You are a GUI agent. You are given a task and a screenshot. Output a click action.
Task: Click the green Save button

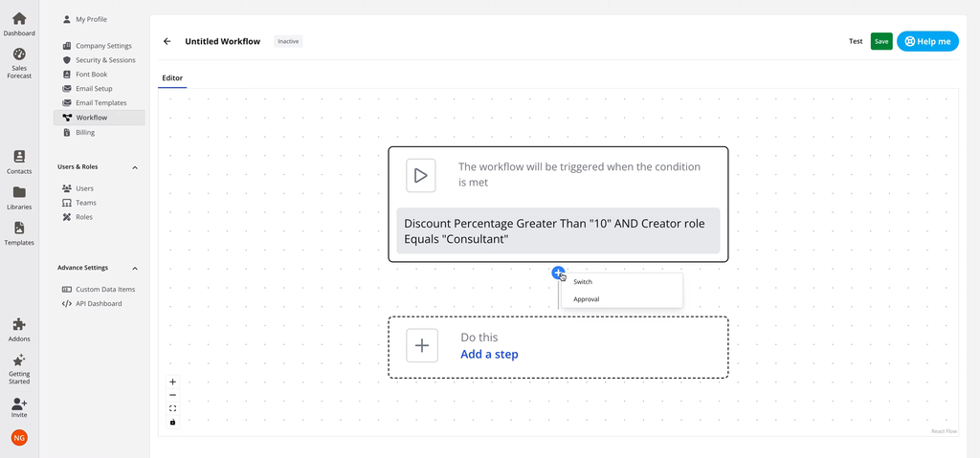[881, 41]
